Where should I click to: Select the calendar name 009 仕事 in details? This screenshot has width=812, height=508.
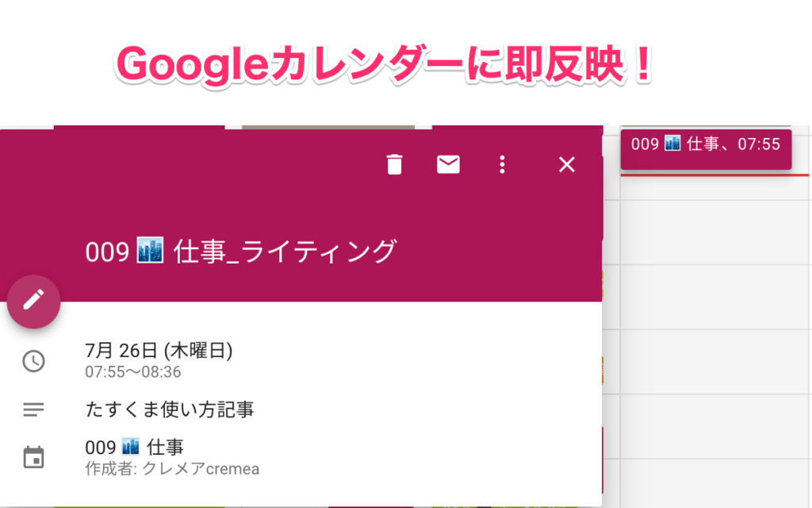click(x=134, y=447)
